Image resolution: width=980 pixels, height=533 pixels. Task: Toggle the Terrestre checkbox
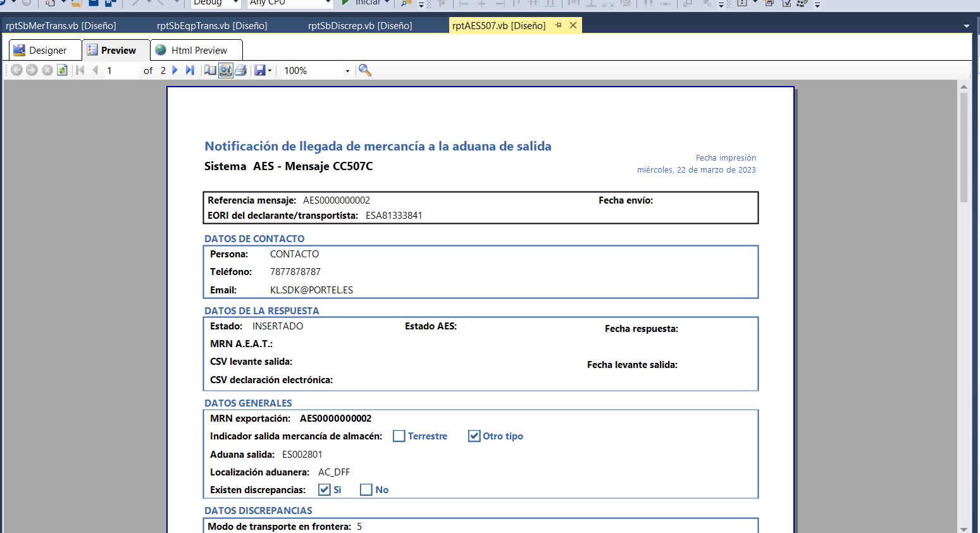pyautogui.click(x=399, y=436)
